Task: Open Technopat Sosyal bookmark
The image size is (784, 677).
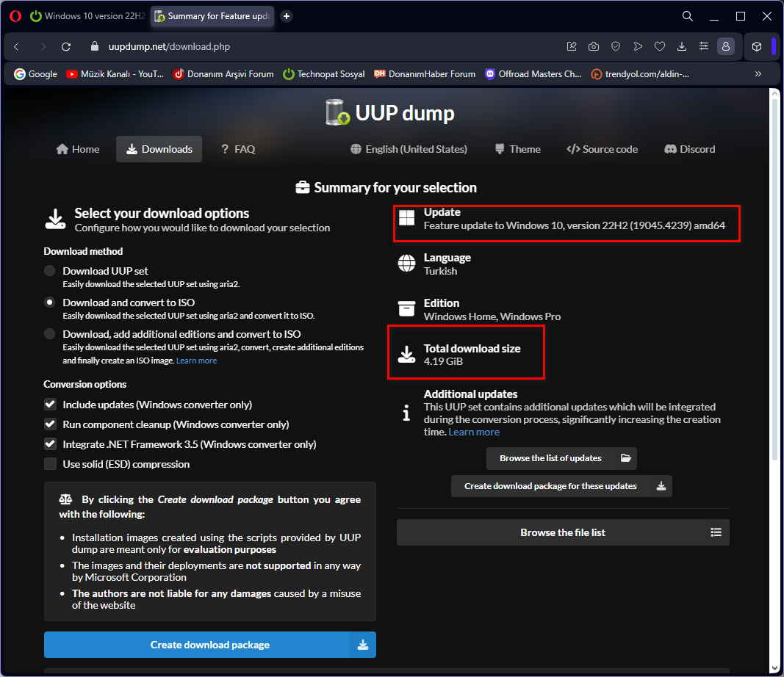Action: 324,74
